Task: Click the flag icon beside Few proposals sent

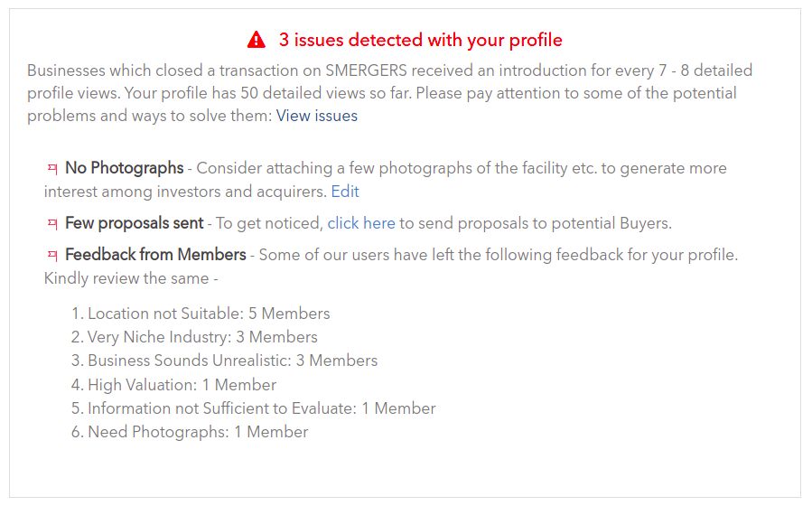Action: click(52, 224)
